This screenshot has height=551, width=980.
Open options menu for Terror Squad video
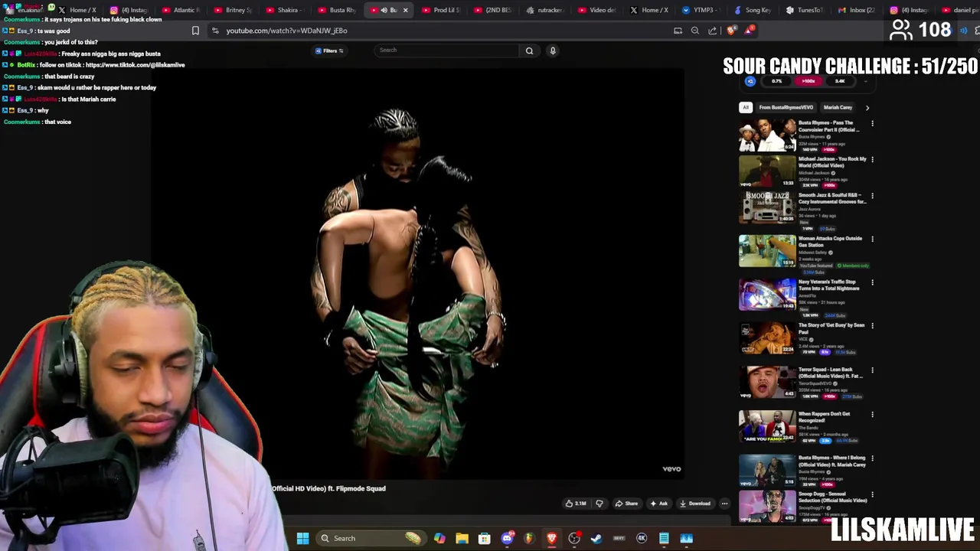872,370
